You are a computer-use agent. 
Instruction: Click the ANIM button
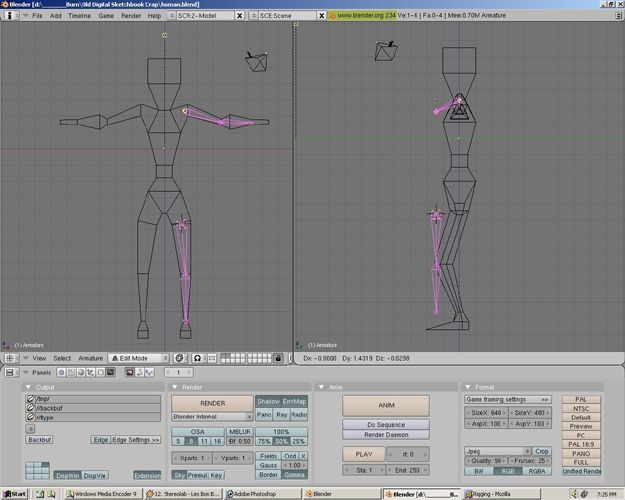[386, 406]
